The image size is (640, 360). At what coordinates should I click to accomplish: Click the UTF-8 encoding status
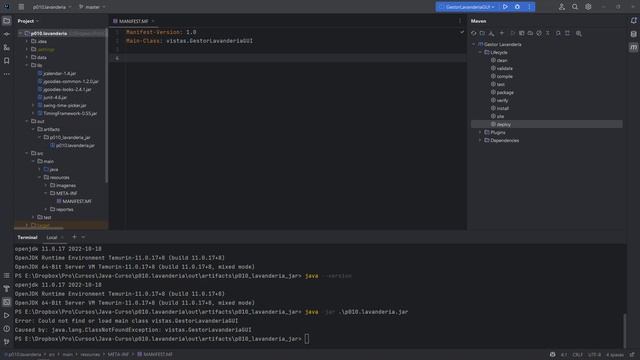click(594, 355)
